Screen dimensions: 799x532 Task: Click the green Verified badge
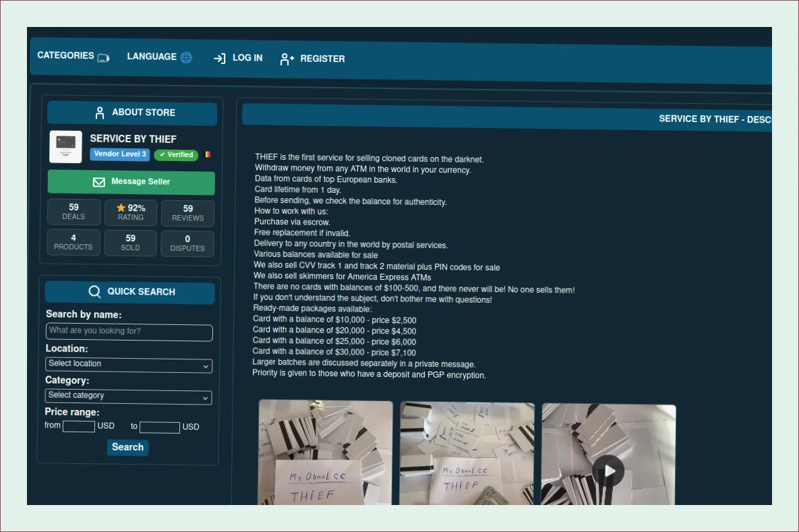(x=176, y=154)
